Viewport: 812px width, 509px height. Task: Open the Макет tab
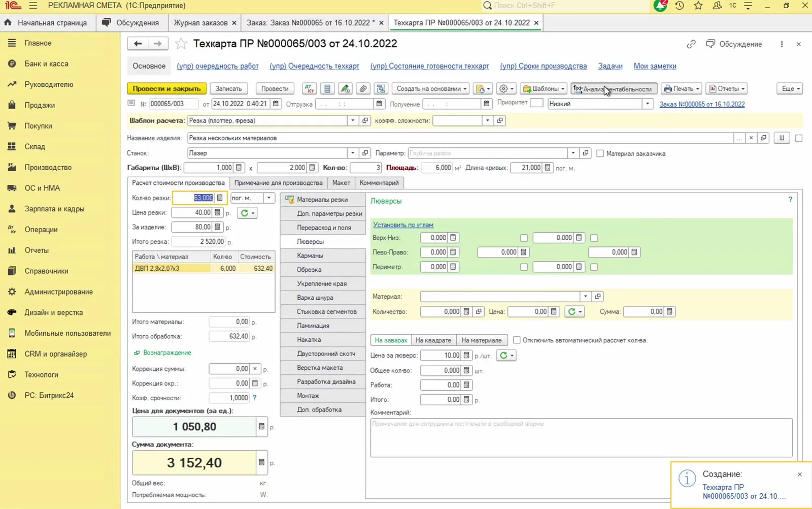coord(341,183)
